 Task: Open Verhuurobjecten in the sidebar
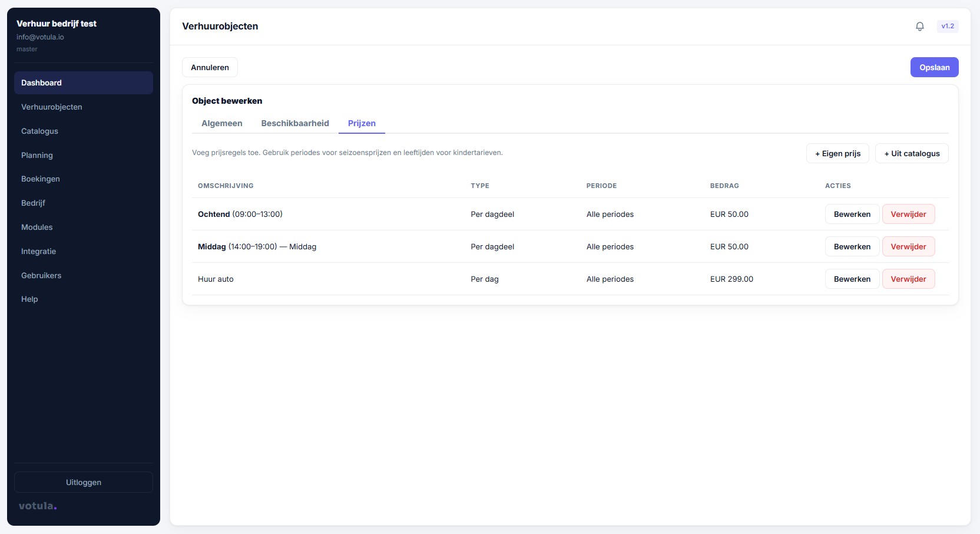[x=52, y=107]
